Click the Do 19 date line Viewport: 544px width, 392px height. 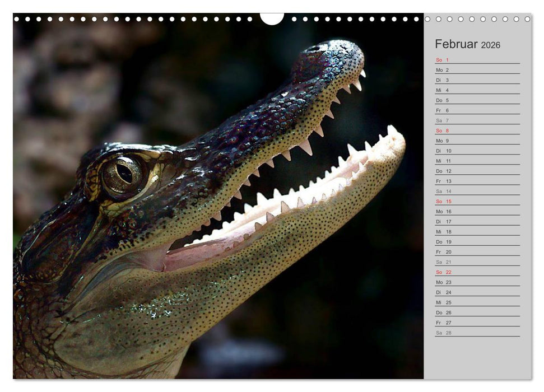click(477, 241)
